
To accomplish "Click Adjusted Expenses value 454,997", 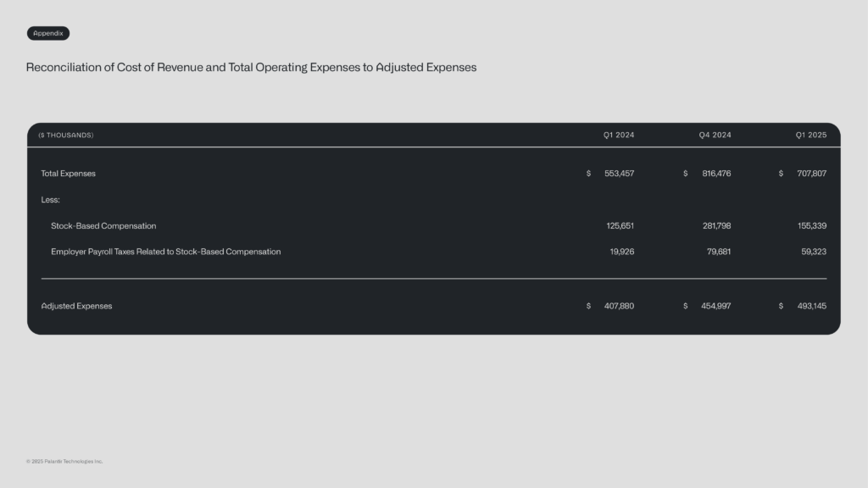I will [x=715, y=306].
